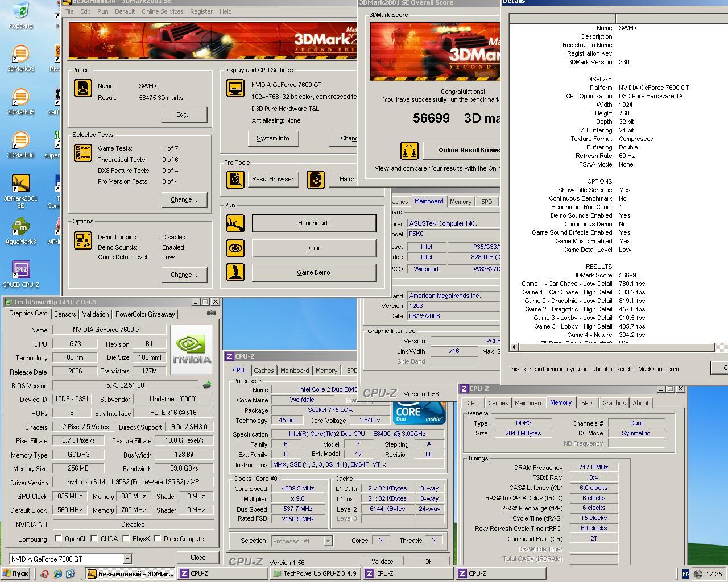Click the Display and CPU Settings monitor icon

pos(235,88)
